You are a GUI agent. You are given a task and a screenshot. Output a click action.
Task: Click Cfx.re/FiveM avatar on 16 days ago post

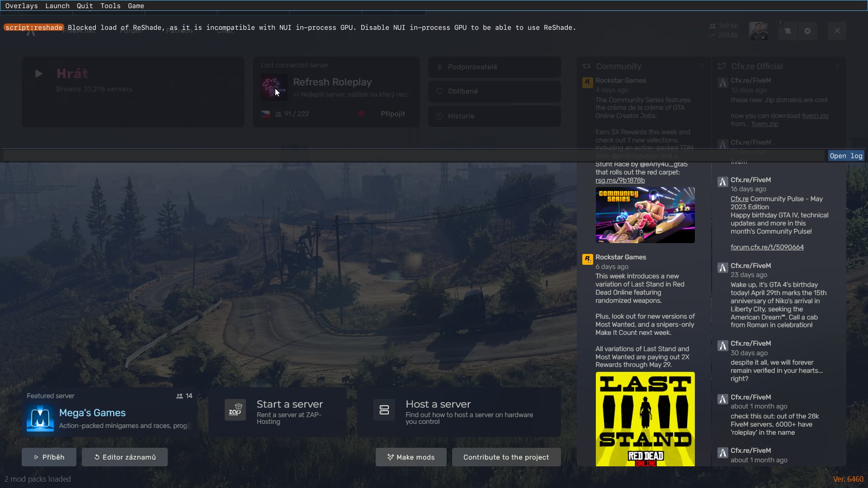pos(722,182)
